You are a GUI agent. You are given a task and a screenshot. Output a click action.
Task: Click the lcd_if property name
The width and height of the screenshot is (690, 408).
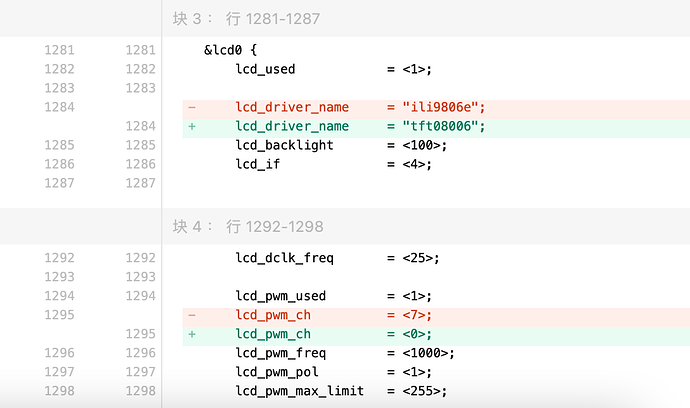257,164
